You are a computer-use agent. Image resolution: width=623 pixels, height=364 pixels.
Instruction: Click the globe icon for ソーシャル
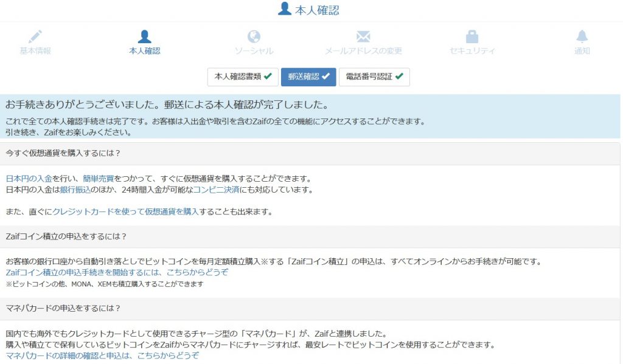[x=254, y=36]
